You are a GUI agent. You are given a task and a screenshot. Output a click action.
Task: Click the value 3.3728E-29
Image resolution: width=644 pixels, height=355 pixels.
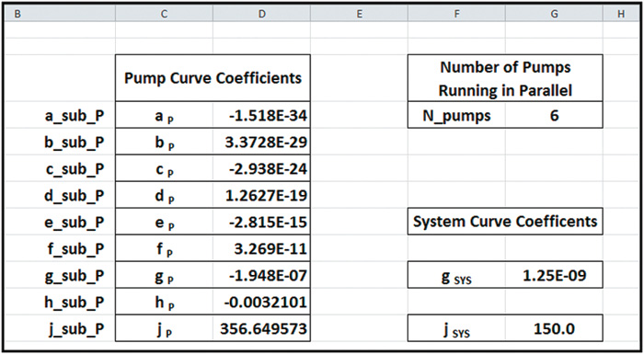[x=261, y=142]
